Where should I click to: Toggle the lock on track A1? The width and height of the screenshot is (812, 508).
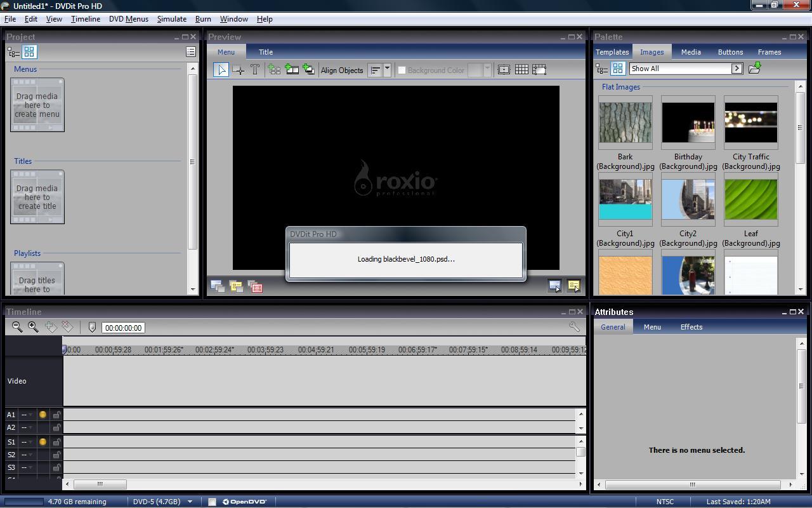[x=56, y=415]
